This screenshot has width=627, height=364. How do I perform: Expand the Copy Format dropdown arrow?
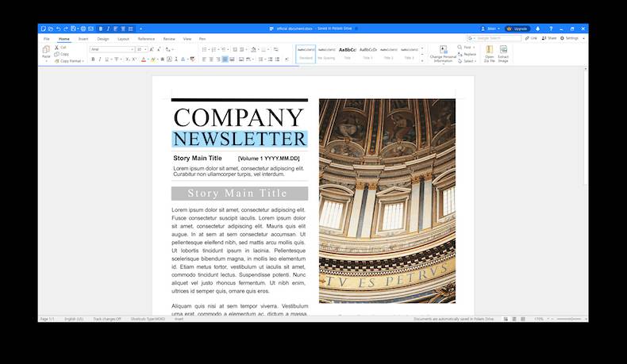[x=85, y=61]
